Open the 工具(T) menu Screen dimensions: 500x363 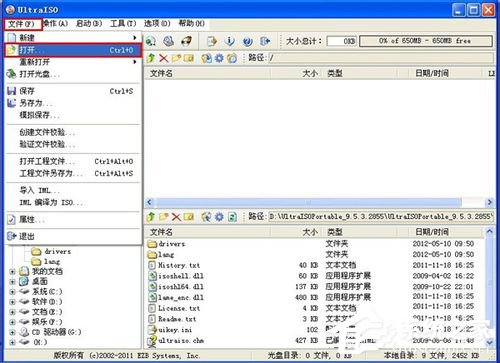[x=123, y=24]
